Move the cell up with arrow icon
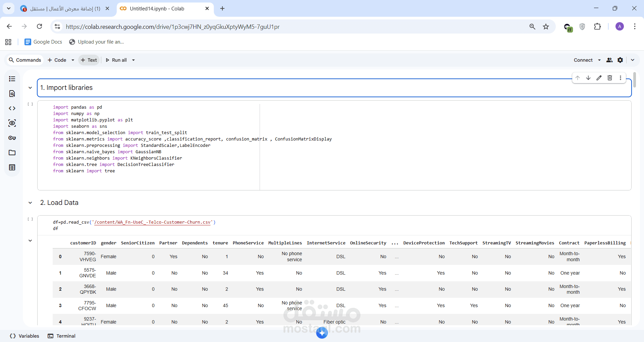 pyautogui.click(x=578, y=78)
